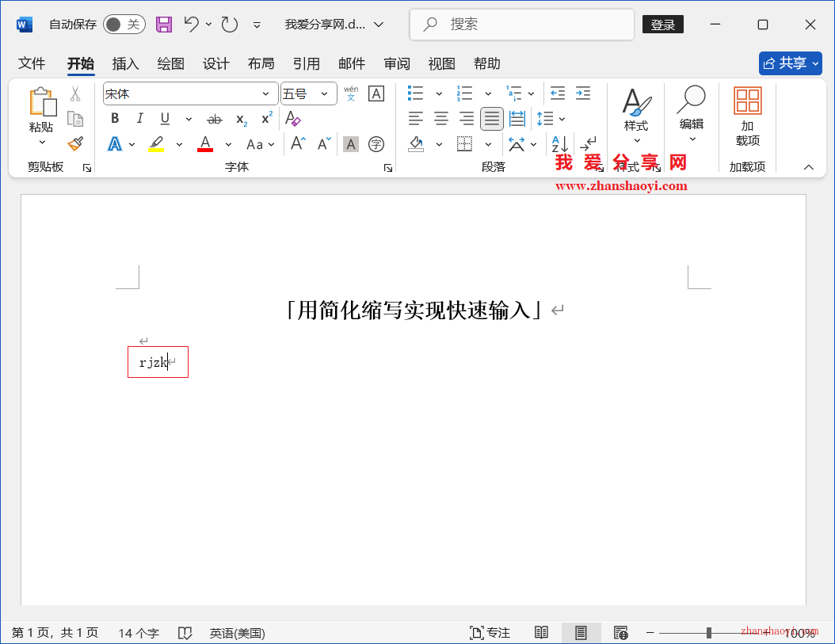835x644 pixels.
Task: Add a character border
Action: 376,93
